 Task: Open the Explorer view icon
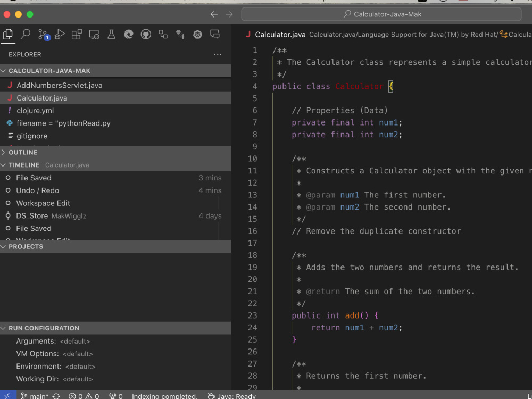point(8,34)
